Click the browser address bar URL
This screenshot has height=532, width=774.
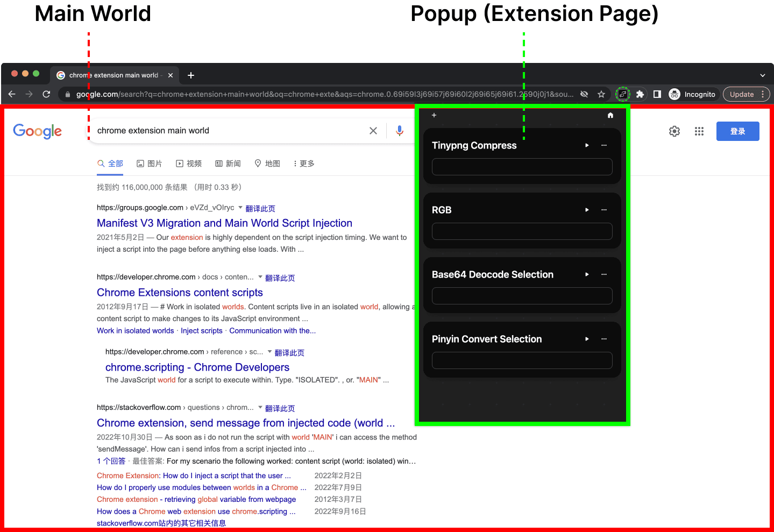click(325, 94)
